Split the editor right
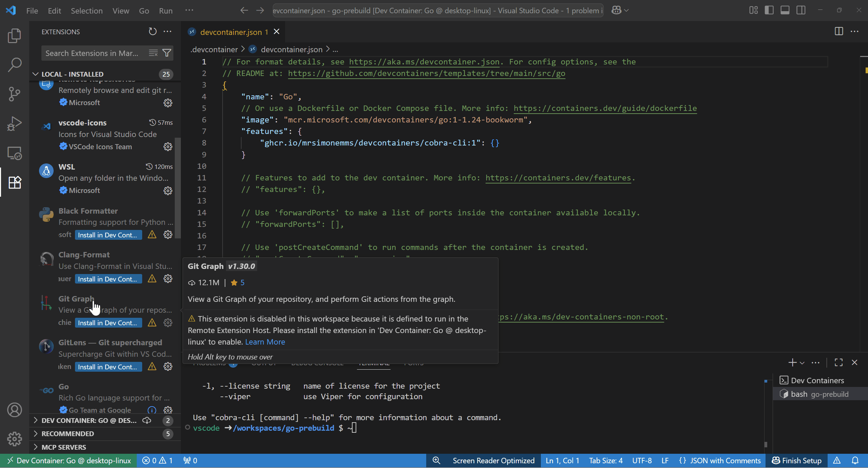Viewport: 868px width, 468px height. pyautogui.click(x=839, y=32)
